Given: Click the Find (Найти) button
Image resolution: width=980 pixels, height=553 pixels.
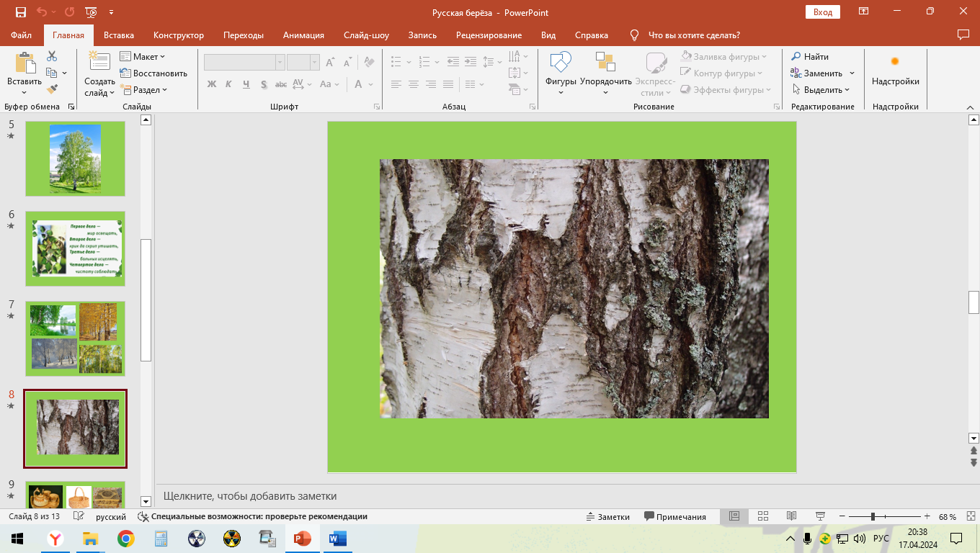Looking at the screenshot, I should (x=810, y=56).
